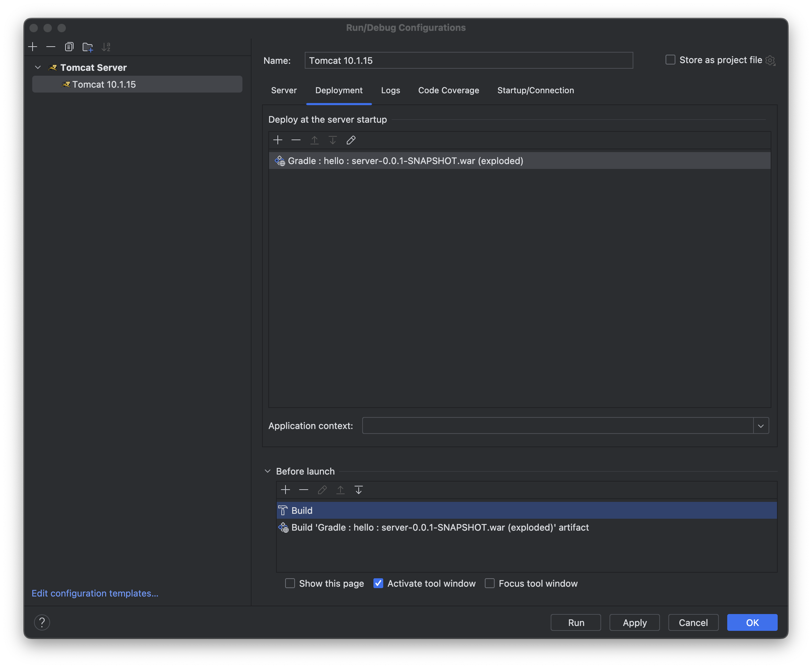Move Build task down in Before launch
This screenshot has height=668, width=812.
358,490
